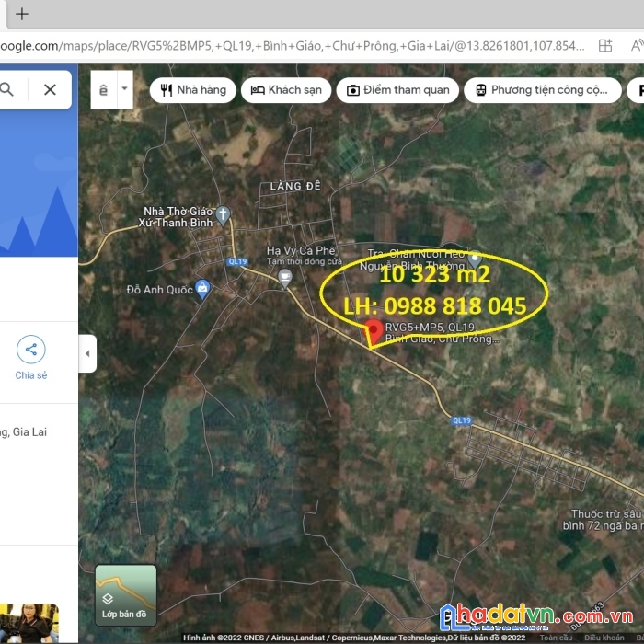This screenshot has width=644, height=644.
Task: Click the browser address bar URL
Action: [x=292, y=46]
